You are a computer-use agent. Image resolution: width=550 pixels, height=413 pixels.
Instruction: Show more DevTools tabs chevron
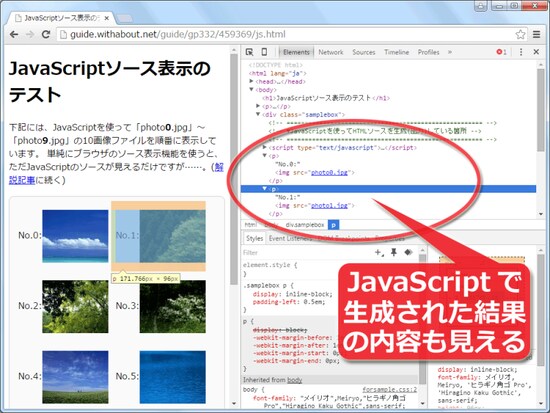click(450, 52)
